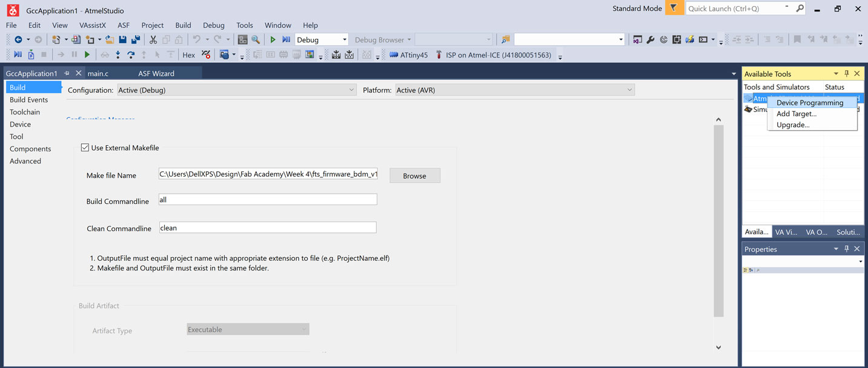Click the vertical scrollbar down arrow
Viewport: 868px width, 368px height.
tap(718, 347)
